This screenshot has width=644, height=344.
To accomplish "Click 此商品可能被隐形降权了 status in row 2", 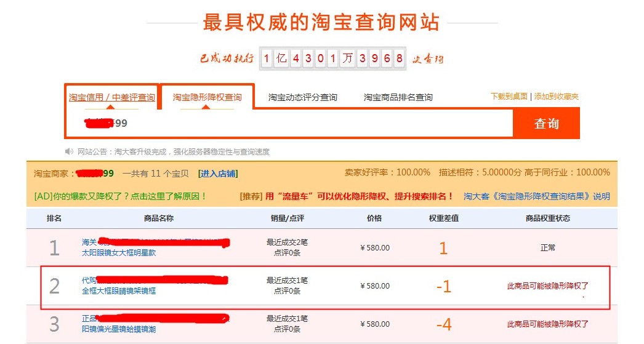I will point(548,286).
